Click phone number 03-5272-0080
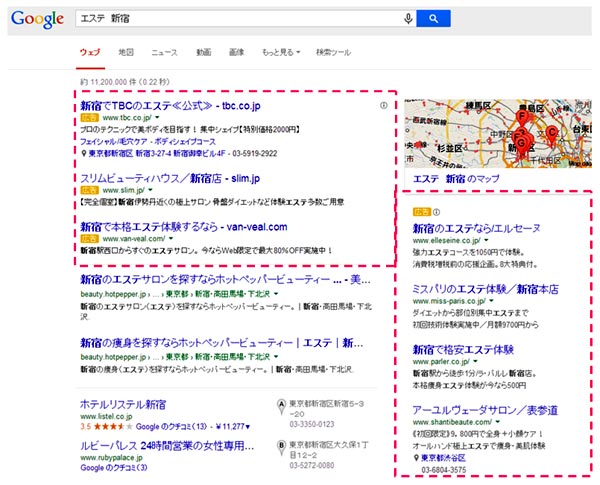The image size is (600, 485). pos(311,465)
